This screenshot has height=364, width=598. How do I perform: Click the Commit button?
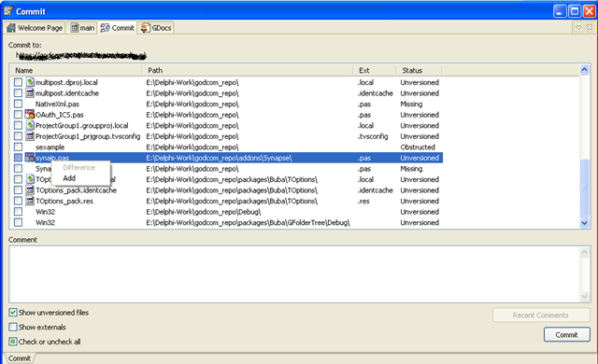[567, 335]
